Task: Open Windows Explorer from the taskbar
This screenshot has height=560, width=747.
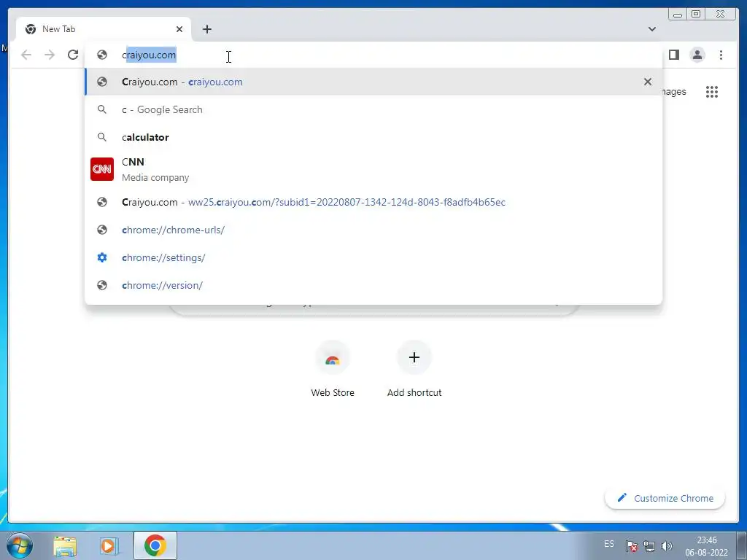Action: (65, 545)
